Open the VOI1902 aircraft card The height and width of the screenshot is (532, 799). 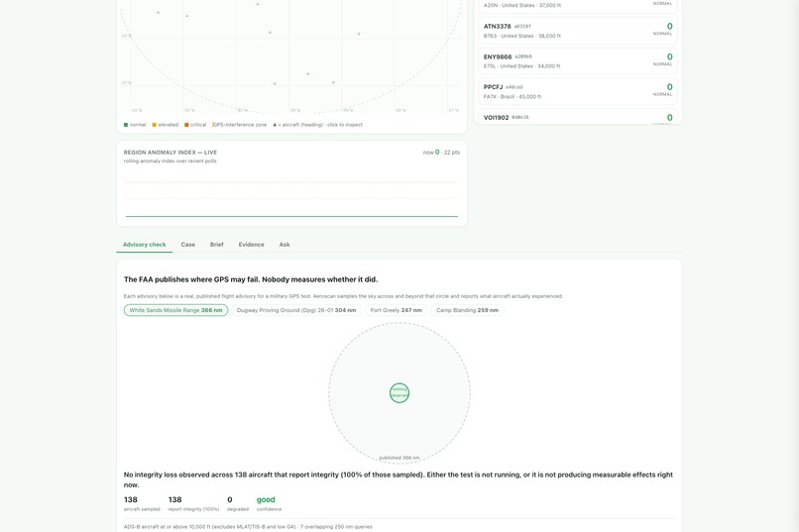(578, 117)
